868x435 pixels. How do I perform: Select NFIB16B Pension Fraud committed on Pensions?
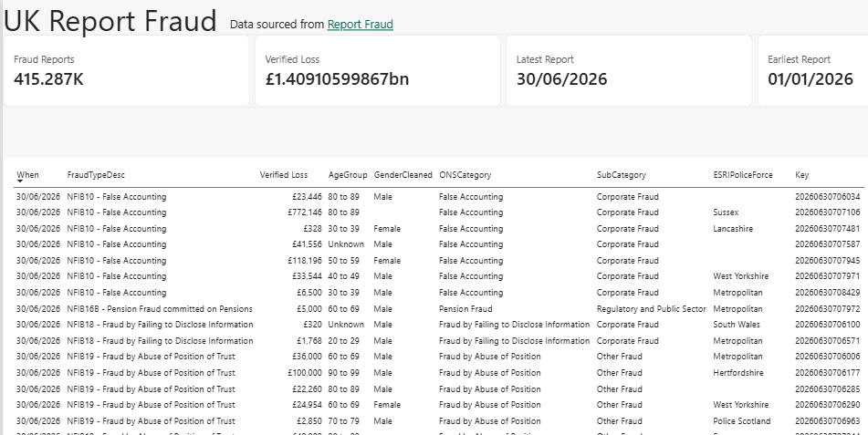[x=160, y=309]
